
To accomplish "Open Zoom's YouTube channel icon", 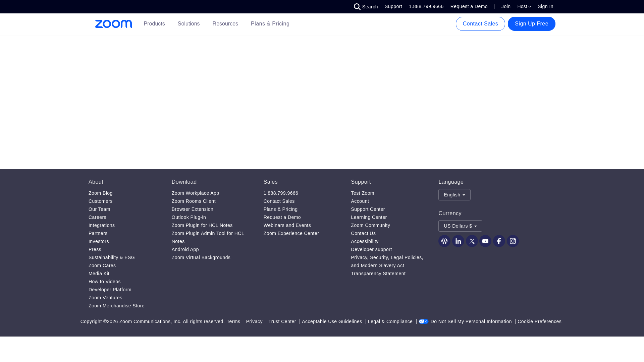I will 485,241.
